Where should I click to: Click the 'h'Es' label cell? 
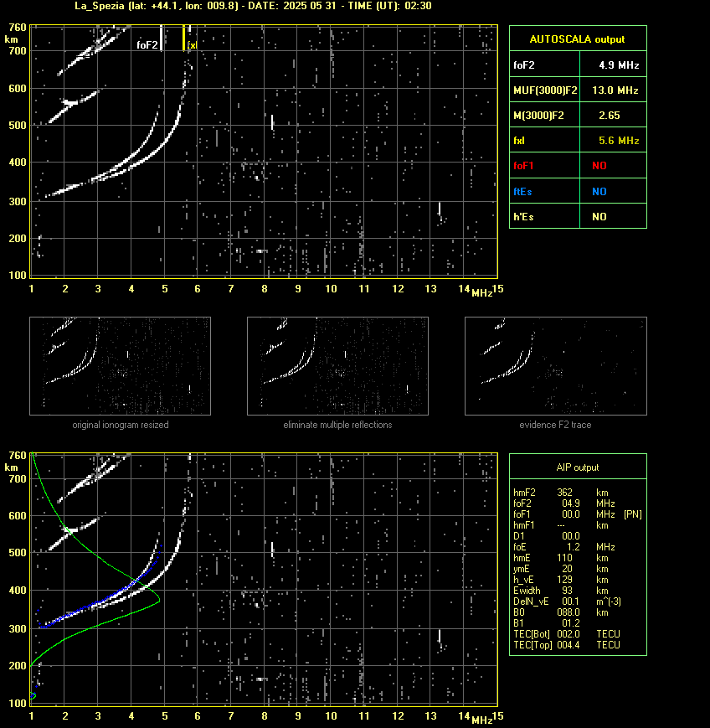[545, 216]
